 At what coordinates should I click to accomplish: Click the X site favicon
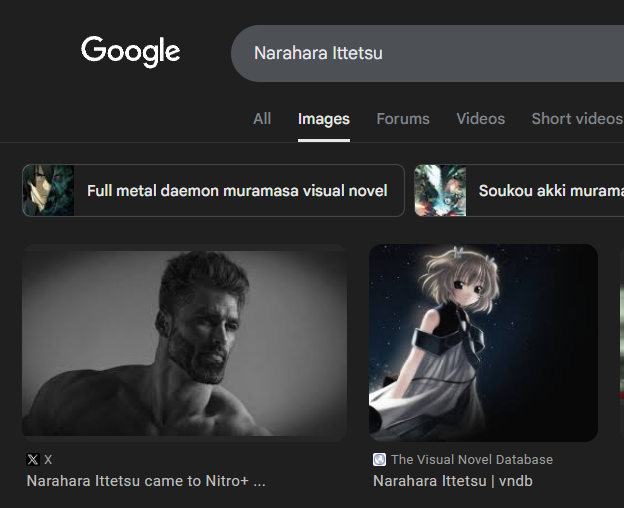33,459
